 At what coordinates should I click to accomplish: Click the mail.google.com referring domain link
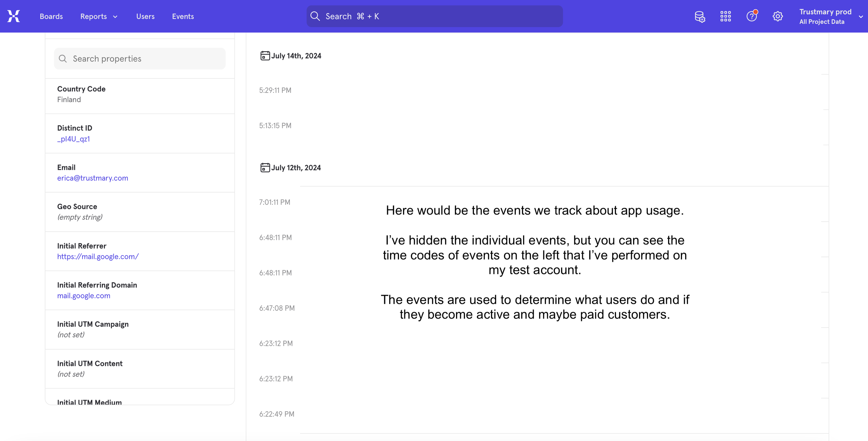84,295
